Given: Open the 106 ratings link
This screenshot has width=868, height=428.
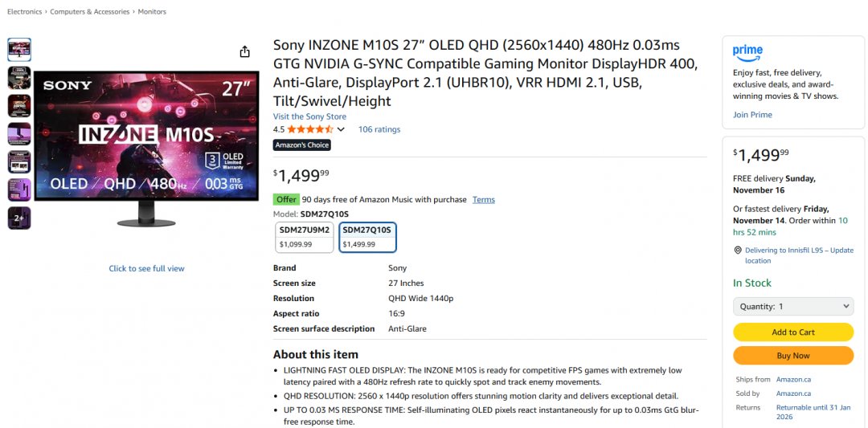Looking at the screenshot, I should click(x=379, y=129).
